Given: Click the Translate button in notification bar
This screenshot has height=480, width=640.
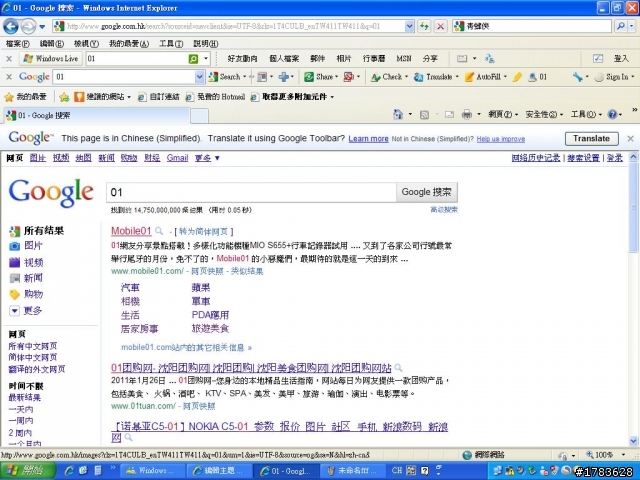Looking at the screenshot, I should coord(591,139).
